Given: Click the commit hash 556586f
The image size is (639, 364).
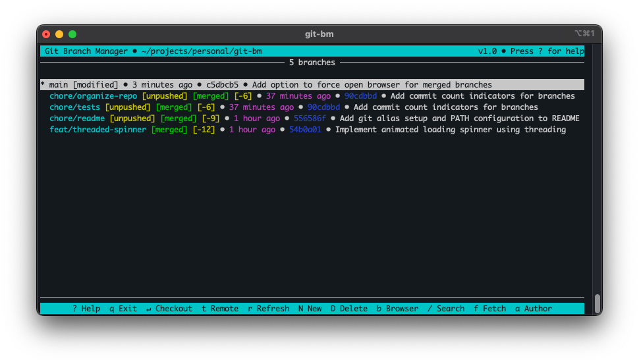Looking at the screenshot, I should (310, 118).
